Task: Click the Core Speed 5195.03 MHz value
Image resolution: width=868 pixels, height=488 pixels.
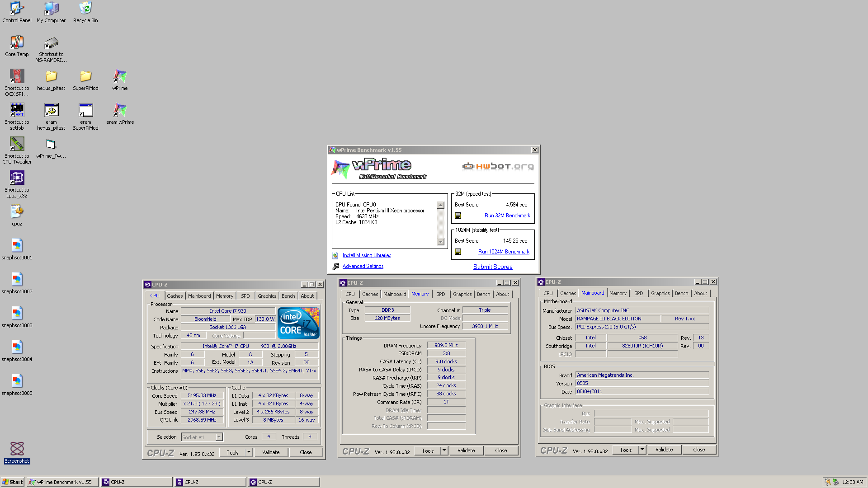Action: 202,395
